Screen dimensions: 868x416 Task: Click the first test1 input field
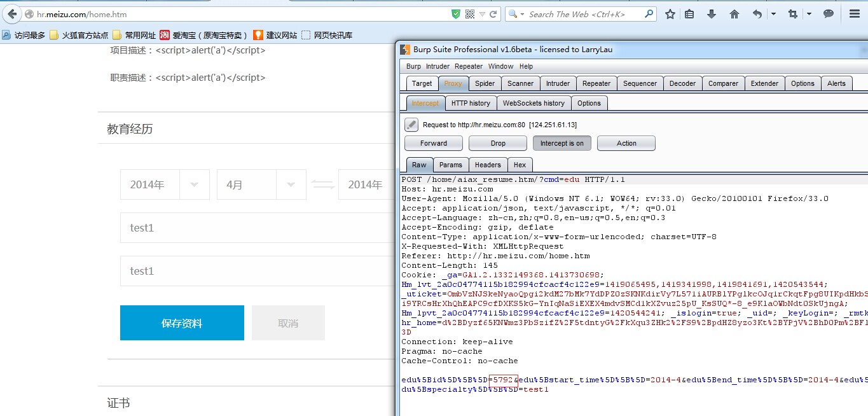click(x=257, y=228)
